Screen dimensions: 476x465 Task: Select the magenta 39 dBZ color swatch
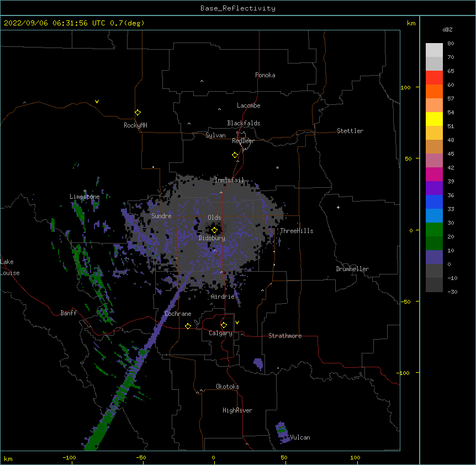(x=434, y=174)
